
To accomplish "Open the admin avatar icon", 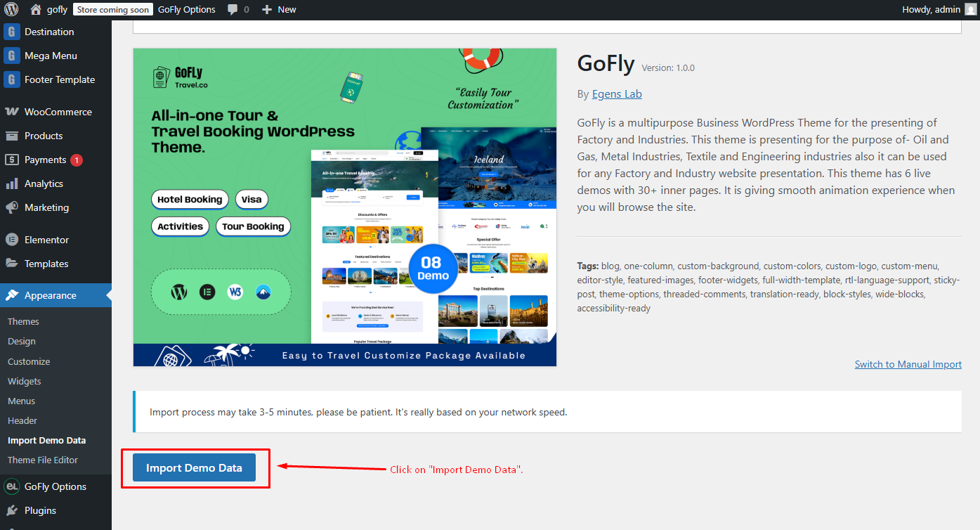I will 970,9.
